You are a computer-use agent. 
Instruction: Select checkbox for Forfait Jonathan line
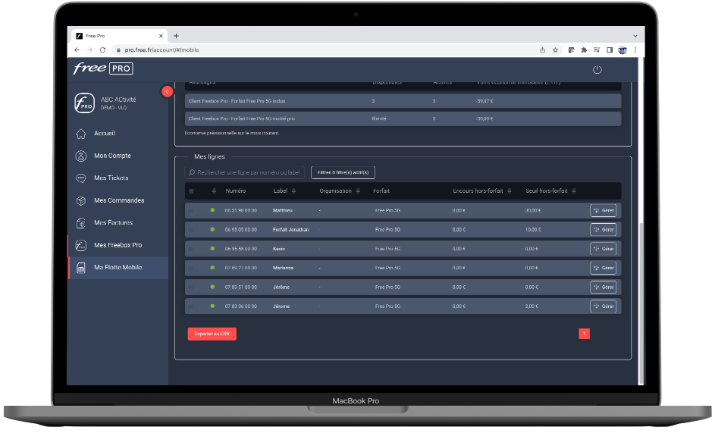tap(191, 230)
